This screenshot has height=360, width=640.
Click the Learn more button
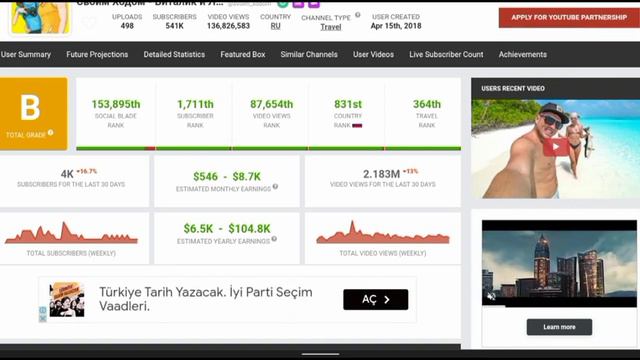click(x=559, y=327)
